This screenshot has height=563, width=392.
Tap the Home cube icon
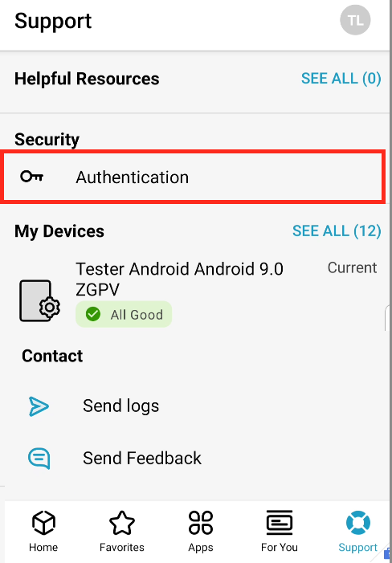tap(43, 522)
